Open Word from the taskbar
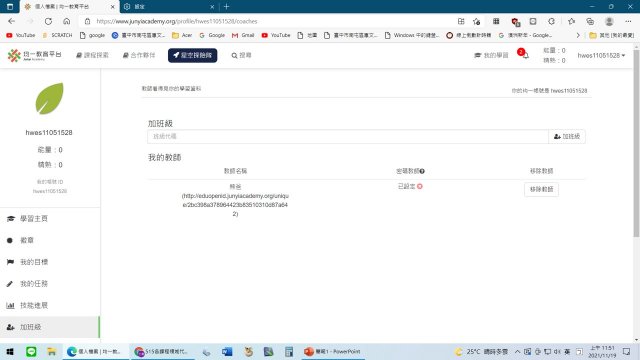This screenshot has width=640, height=360. pos(227,351)
